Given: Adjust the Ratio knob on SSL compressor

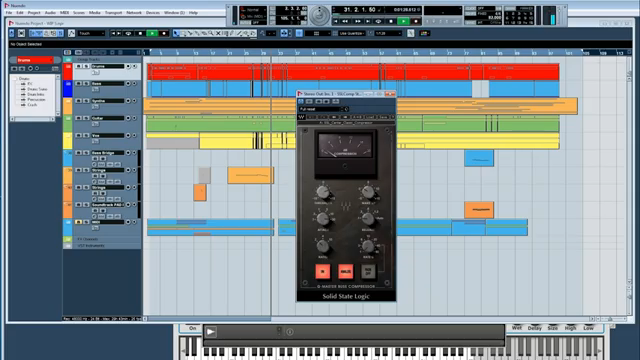Looking at the screenshot, I should (323, 246).
